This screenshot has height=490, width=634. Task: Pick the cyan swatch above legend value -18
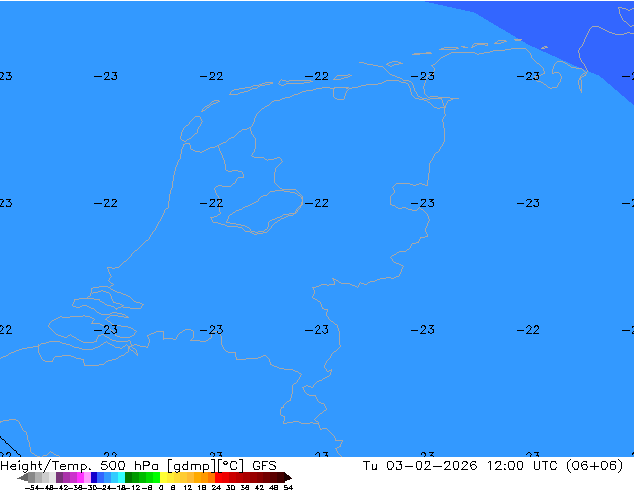coord(121,477)
